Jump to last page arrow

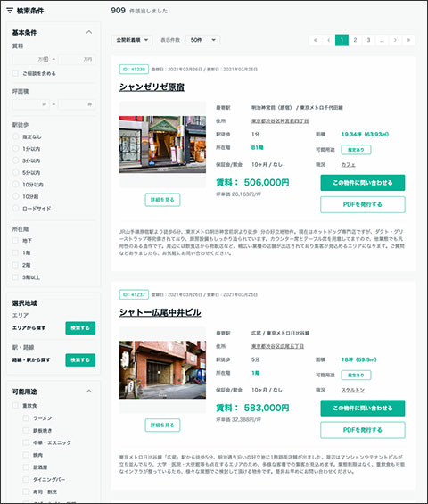pos(408,40)
